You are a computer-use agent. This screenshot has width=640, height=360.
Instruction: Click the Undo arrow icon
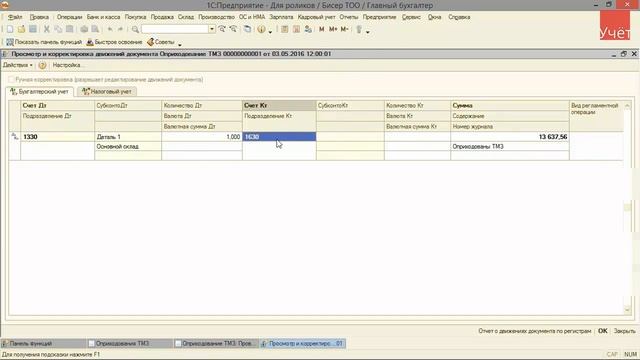point(110,29)
